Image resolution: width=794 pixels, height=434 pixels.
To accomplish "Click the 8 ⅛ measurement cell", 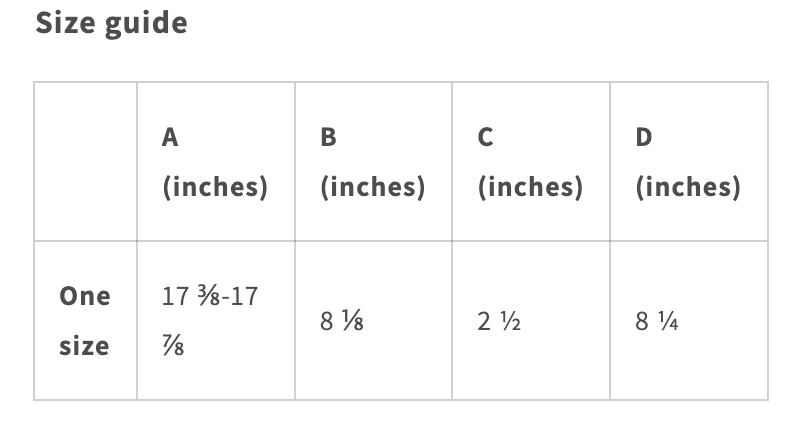I will point(373,321).
